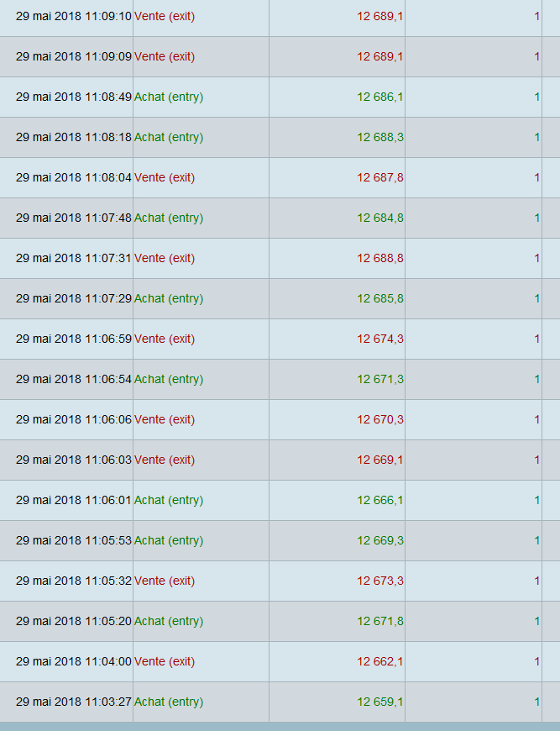Select Vente (exit) at 11:06:03
Image resolution: width=560 pixels, height=731 pixels.
point(165,460)
